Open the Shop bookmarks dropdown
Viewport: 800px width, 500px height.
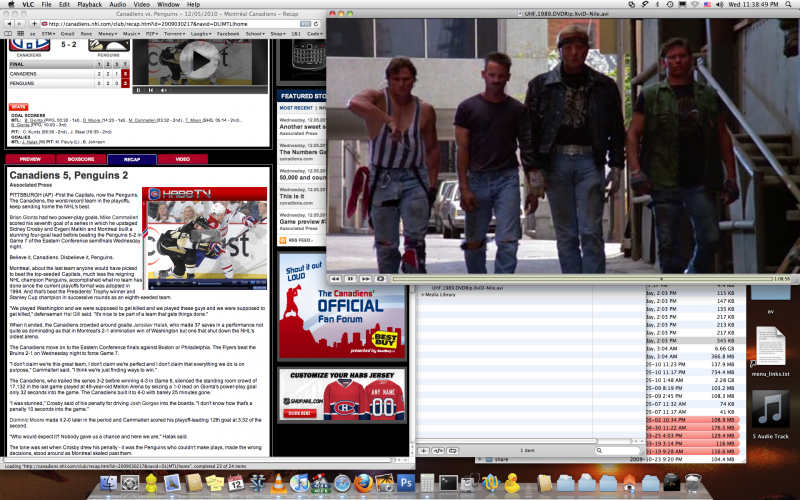pyautogui.click(x=278, y=34)
